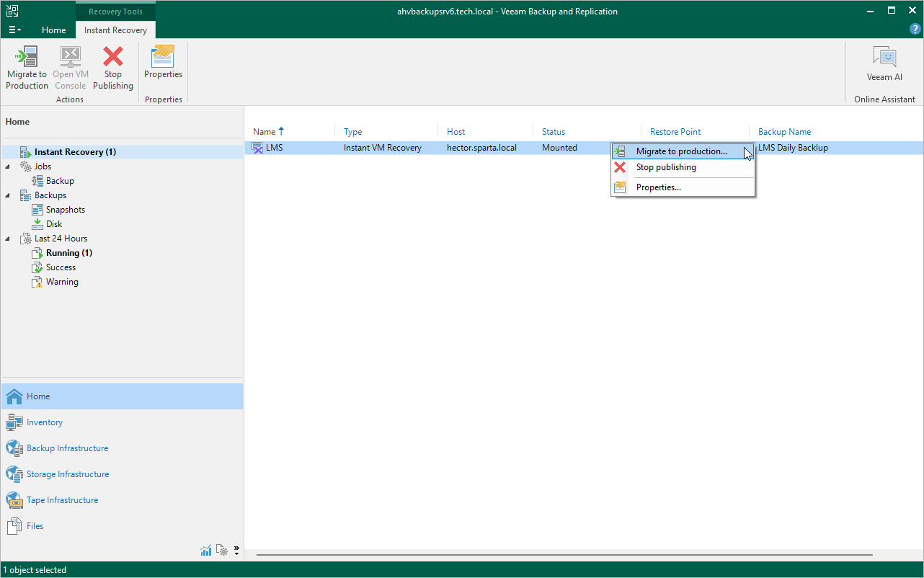Click the Instant VM Recovery type cell
Screen dimensions: 924x578
click(383, 148)
